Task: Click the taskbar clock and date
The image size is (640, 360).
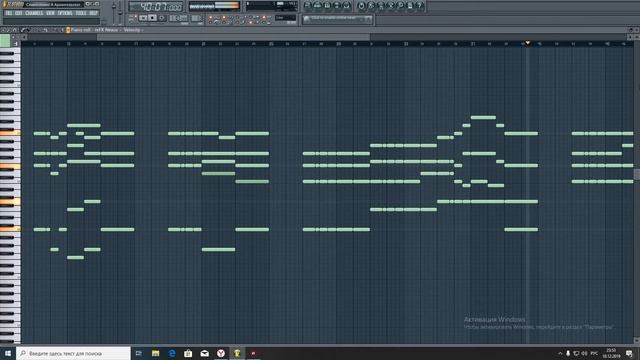Action: [611, 353]
